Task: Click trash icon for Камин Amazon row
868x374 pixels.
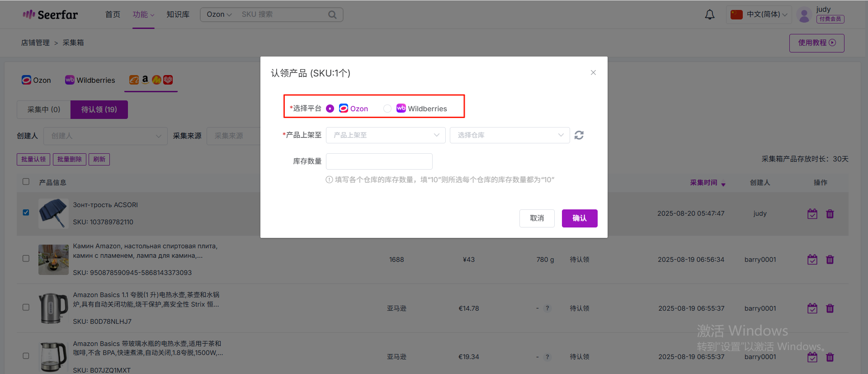Action: [830, 260]
